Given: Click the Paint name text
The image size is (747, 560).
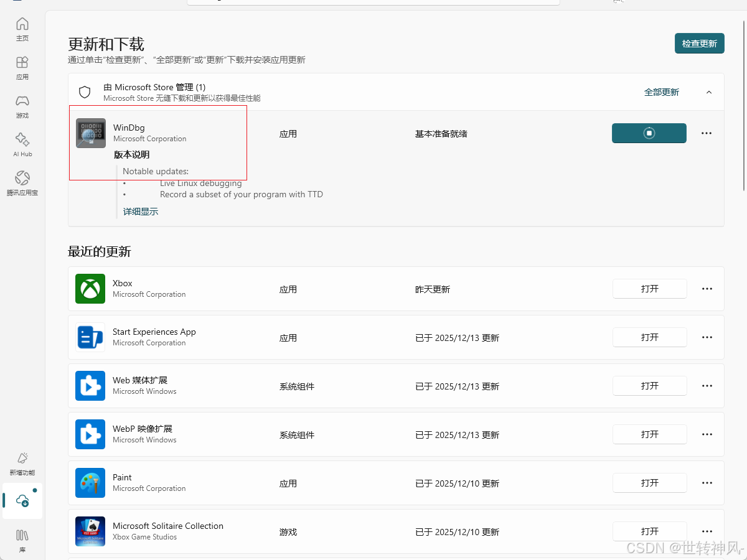Looking at the screenshot, I should pos(122,477).
